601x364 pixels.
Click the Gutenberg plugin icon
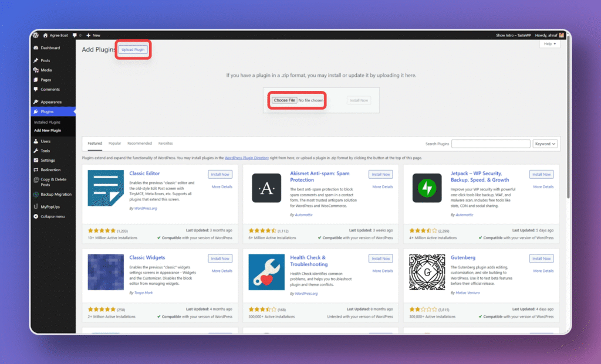point(427,272)
